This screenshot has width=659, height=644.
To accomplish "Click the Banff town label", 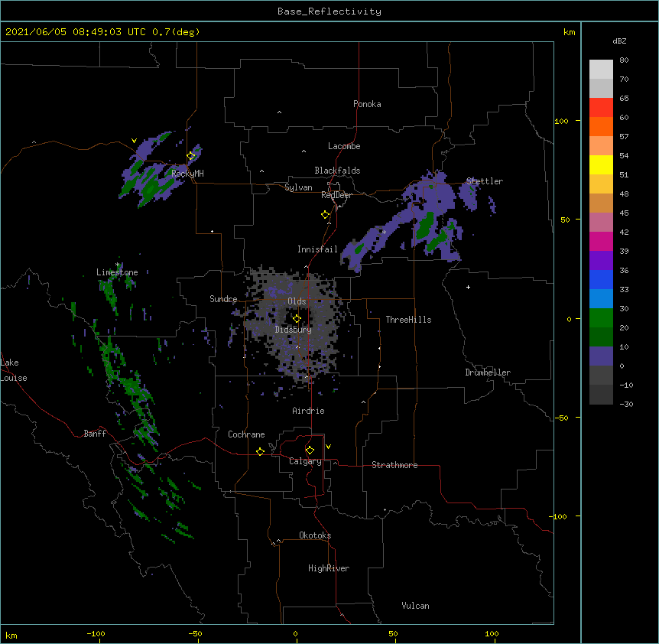I will click(95, 434).
